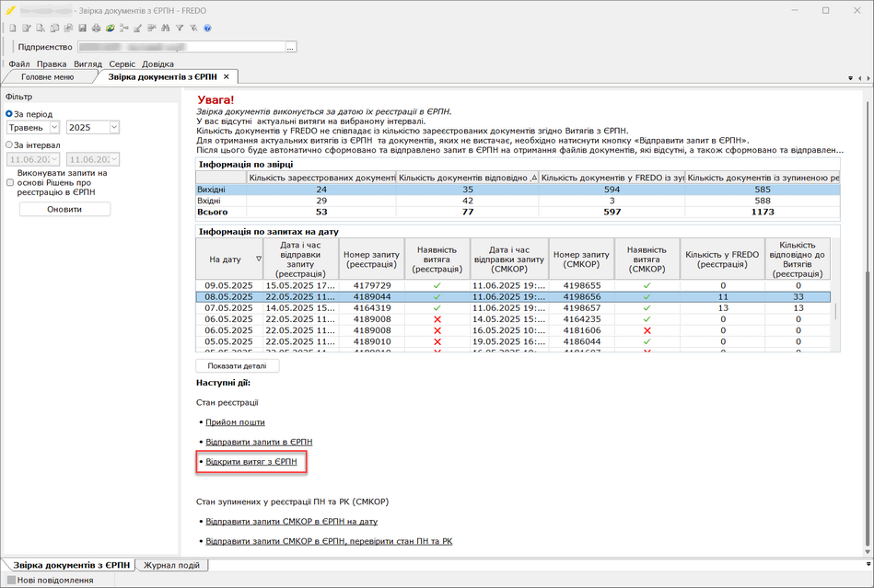874x588 pixels.
Task: Click the Наявність витяга (СМКОР) column header
Action: (647, 259)
